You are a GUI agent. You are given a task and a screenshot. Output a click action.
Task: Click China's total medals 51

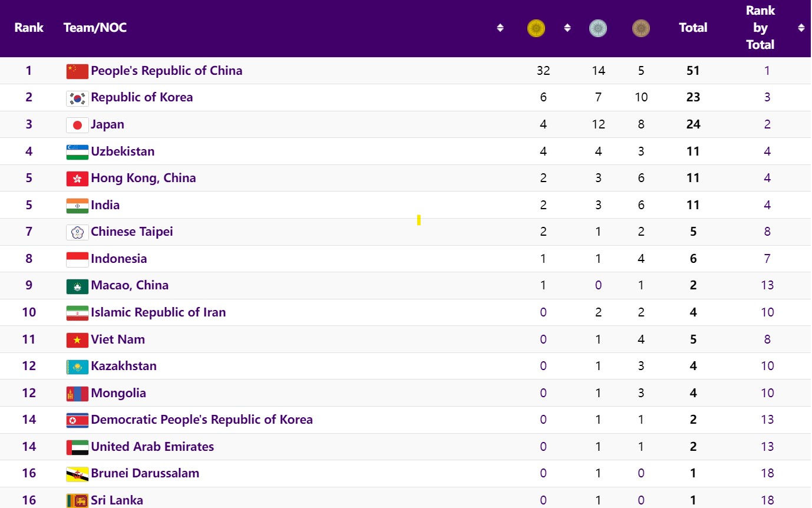click(x=693, y=71)
